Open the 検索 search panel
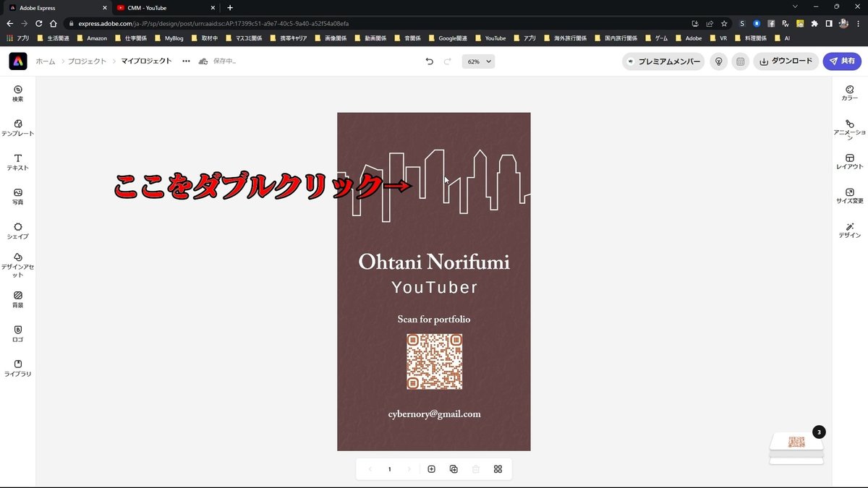 point(17,93)
